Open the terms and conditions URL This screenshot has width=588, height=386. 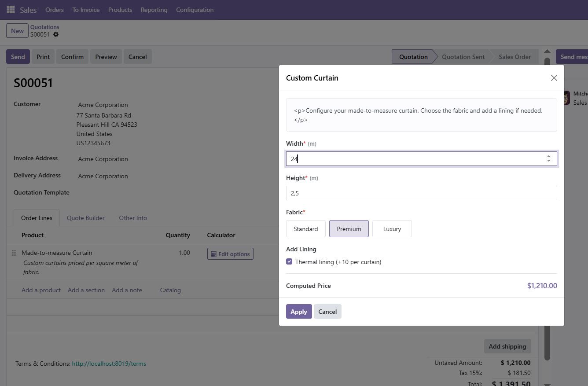(109, 364)
